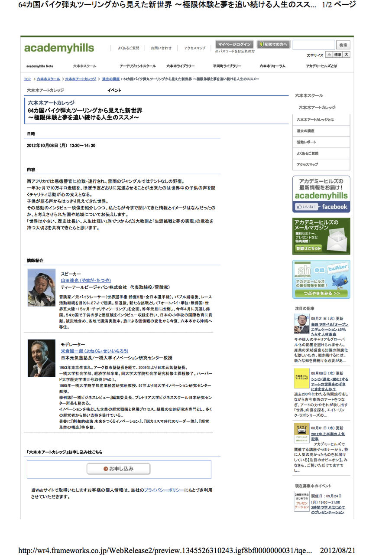The image size is (392, 555).
Task: Set text size to 大
Action: tap(347, 55)
